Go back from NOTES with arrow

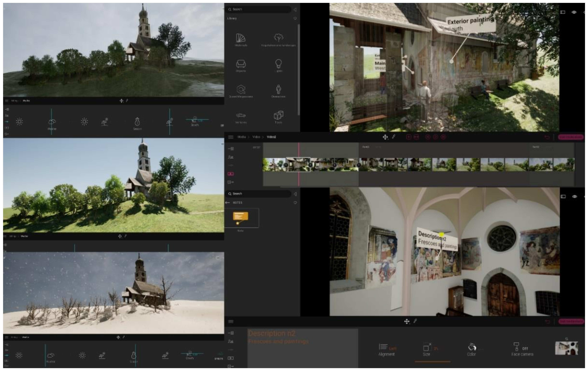[228, 203]
